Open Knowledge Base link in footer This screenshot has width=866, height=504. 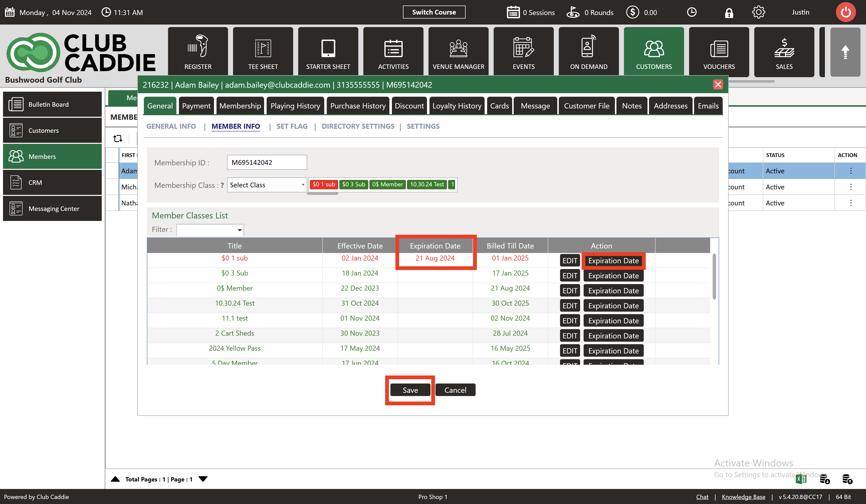tap(743, 497)
